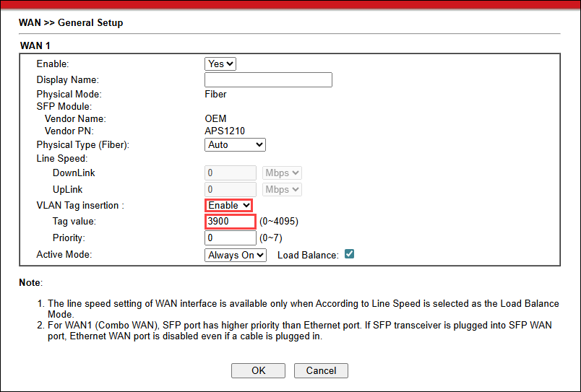Screen dimensions: 581x392
Task: Click the VLAN Tag insertion label
Action: pyautogui.click(x=79, y=206)
